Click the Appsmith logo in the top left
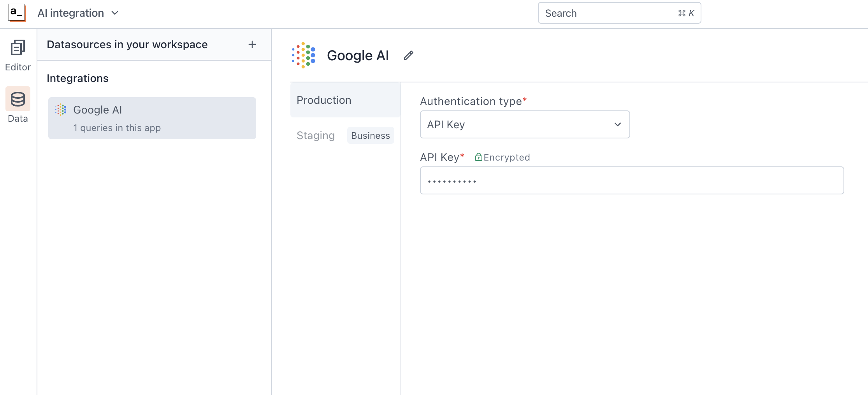Viewport: 868px width, 395px height. [16, 12]
